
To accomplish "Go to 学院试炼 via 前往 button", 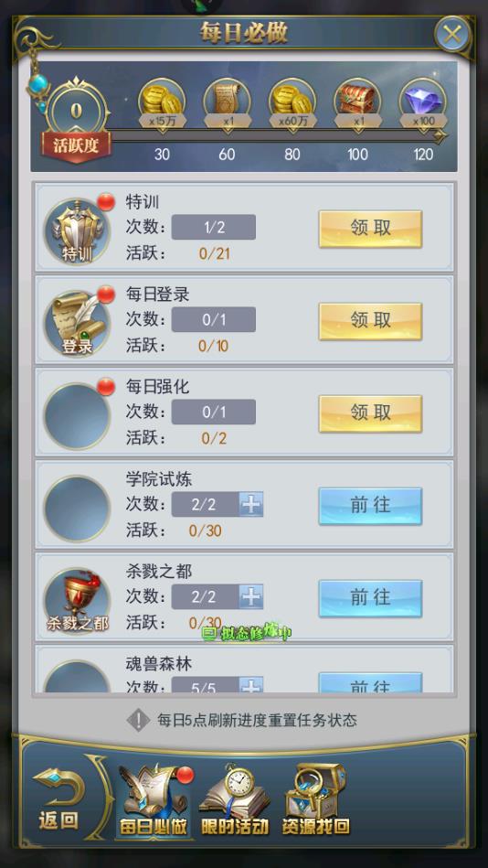I will pos(370,506).
